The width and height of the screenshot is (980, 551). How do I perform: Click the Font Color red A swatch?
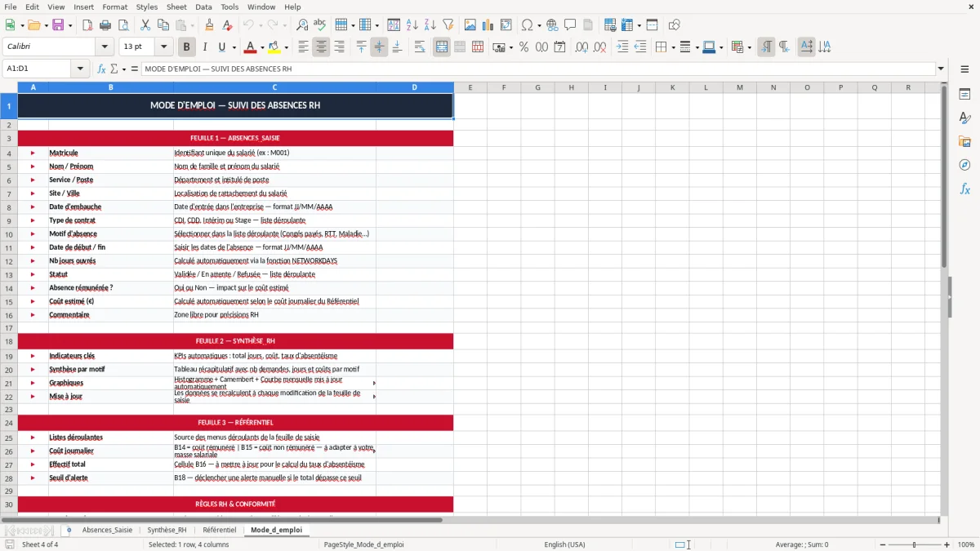tap(251, 47)
